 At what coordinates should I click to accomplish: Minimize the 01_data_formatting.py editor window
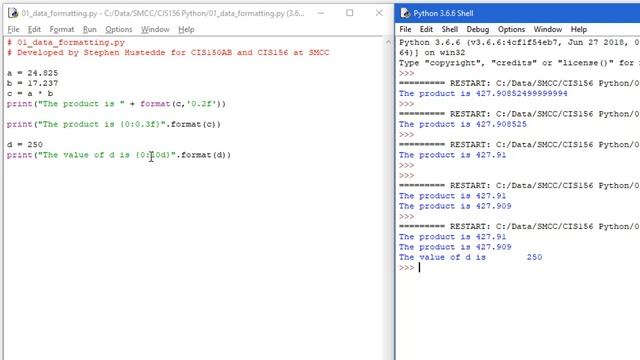click(x=321, y=13)
